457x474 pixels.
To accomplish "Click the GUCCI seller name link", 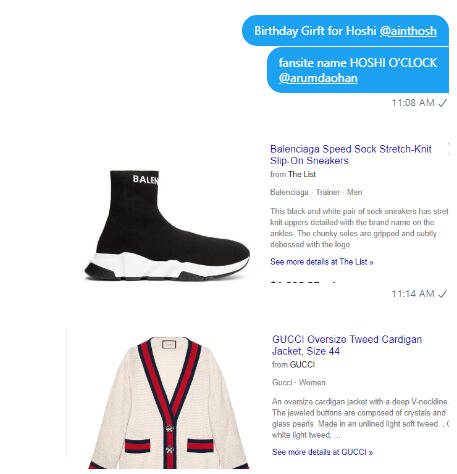I will [x=302, y=364].
